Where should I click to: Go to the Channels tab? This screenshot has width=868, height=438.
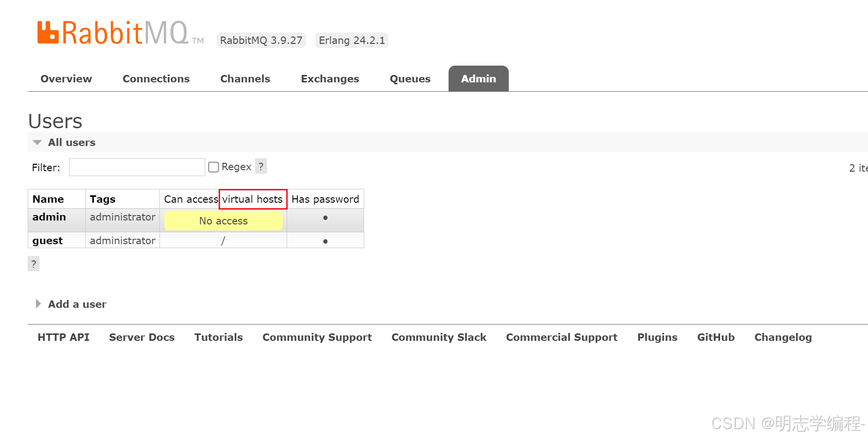[x=245, y=79]
